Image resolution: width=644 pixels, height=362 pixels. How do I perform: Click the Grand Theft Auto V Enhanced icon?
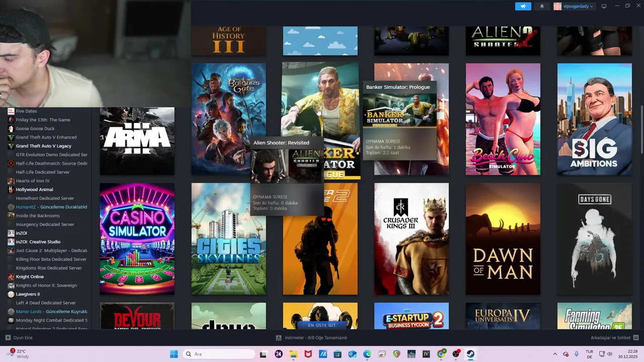[x=11, y=137]
